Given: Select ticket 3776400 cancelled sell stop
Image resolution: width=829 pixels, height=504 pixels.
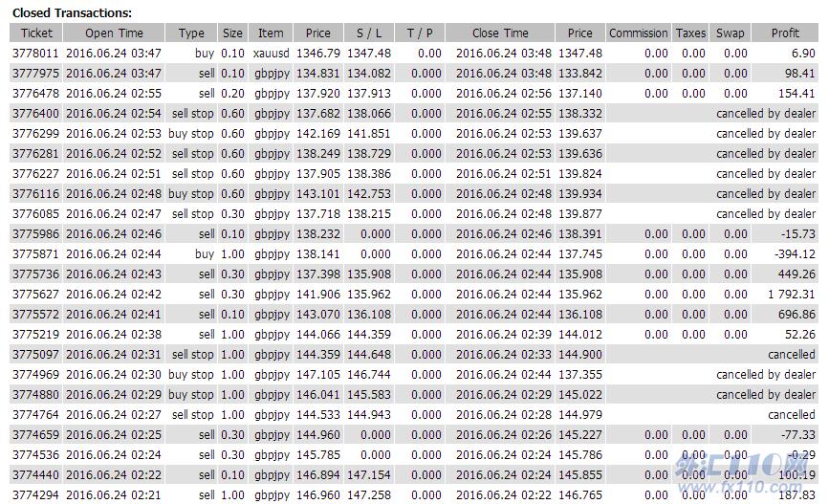Looking at the screenshot, I should pos(35,114).
